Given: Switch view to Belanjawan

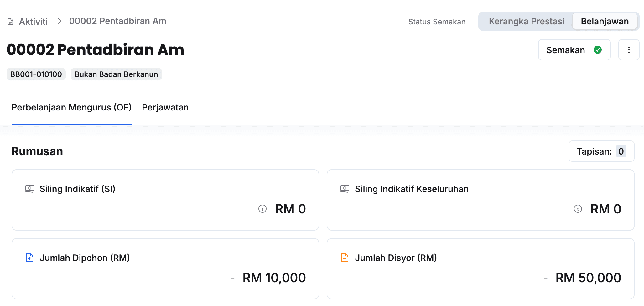Looking at the screenshot, I should [x=605, y=21].
